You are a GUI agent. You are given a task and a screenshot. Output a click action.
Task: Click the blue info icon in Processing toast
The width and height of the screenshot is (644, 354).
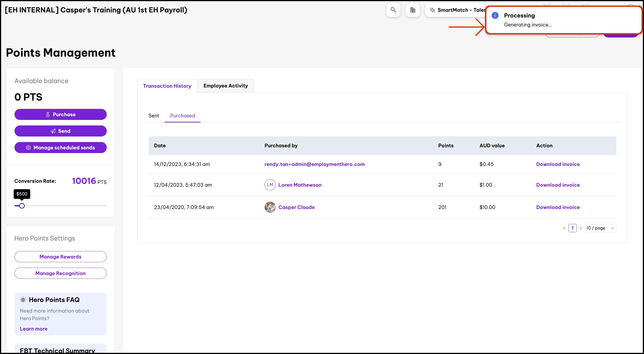point(495,15)
